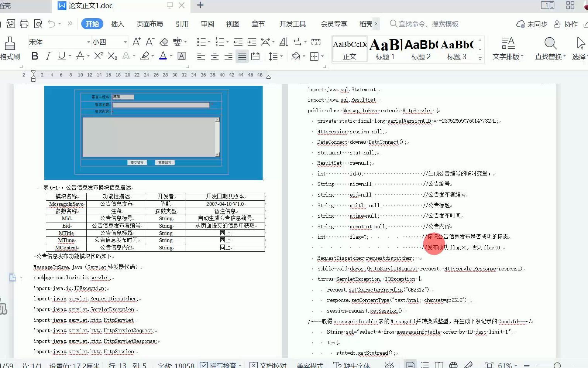The width and height of the screenshot is (588, 368).
Task: Apply the 标题 2 heading style
Action: tap(421, 49)
